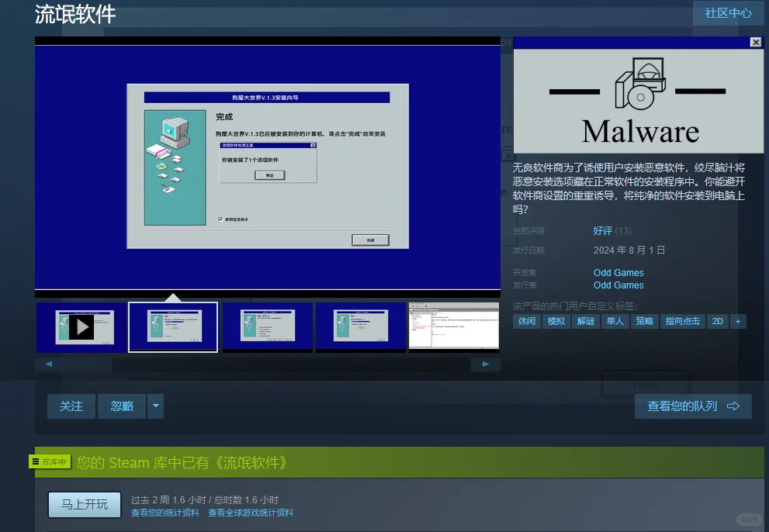Screen dimensions: 769x532
Task: Click the playtime text 过去 2 周 1.6 小时
Action: coord(168,499)
